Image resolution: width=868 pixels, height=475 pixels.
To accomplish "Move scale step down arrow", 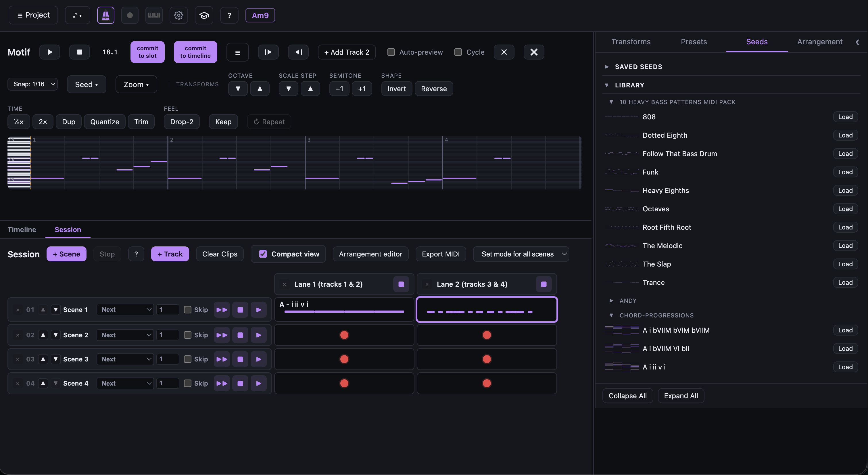I will [289, 89].
